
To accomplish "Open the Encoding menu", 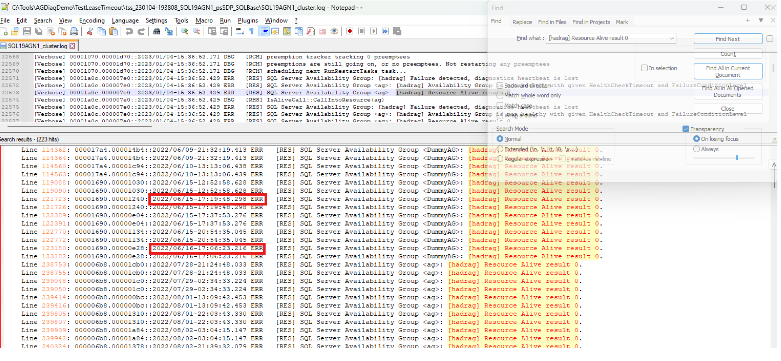I will pyautogui.click(x=92, y=20).
